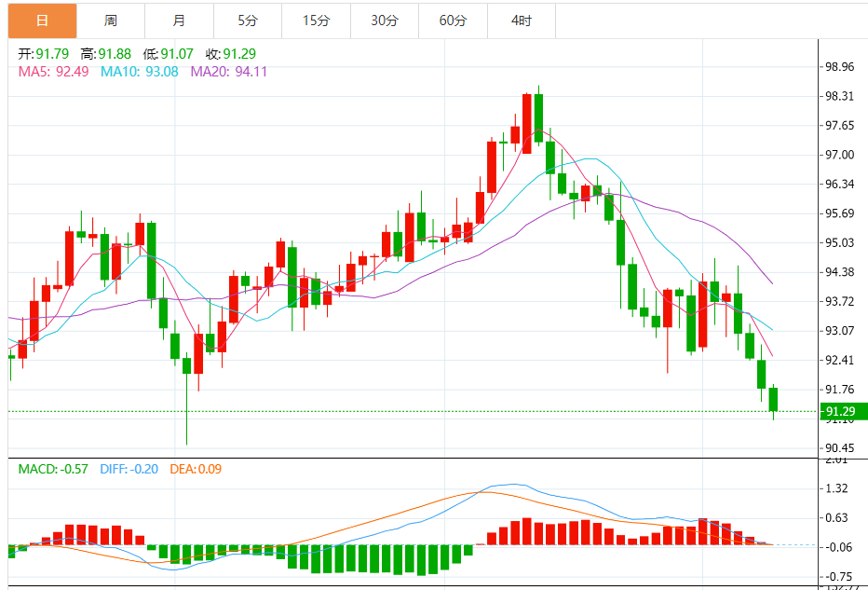Click the 94.38 price axis label

(x=839, y=272)
